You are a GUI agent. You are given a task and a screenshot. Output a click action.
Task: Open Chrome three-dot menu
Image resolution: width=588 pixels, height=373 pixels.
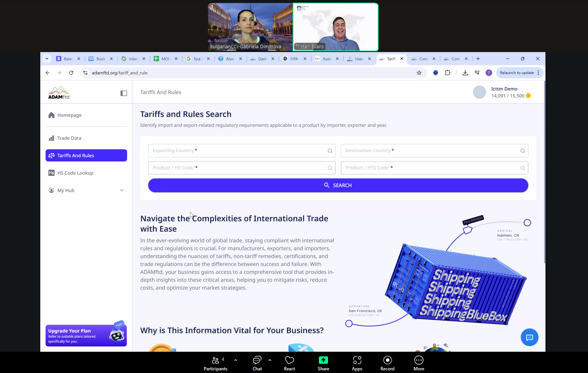(538, 73)
